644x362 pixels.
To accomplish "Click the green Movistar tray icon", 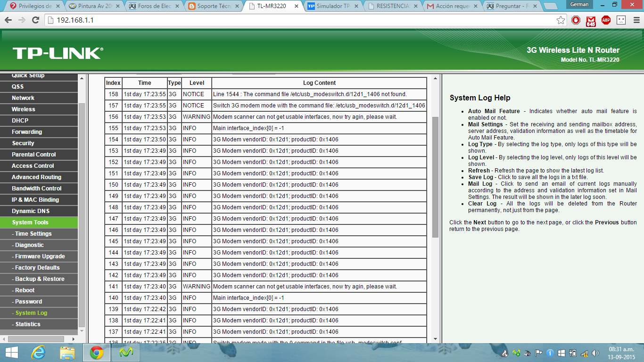I will [516, 353].
